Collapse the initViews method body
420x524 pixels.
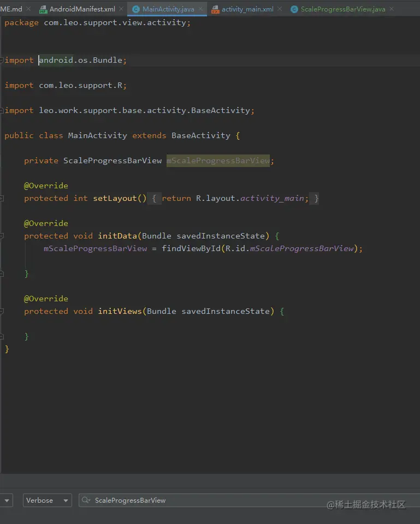pos(2,311)
